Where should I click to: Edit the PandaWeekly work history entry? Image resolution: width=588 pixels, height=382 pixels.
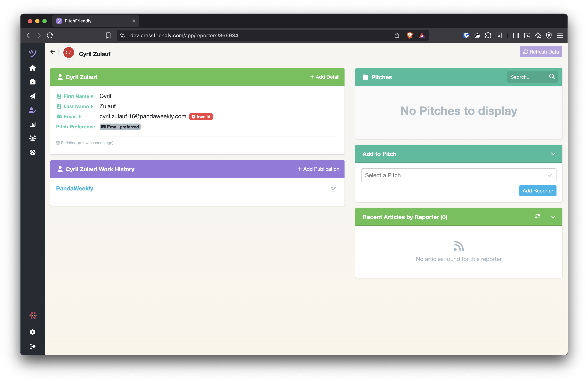point(333,189)
